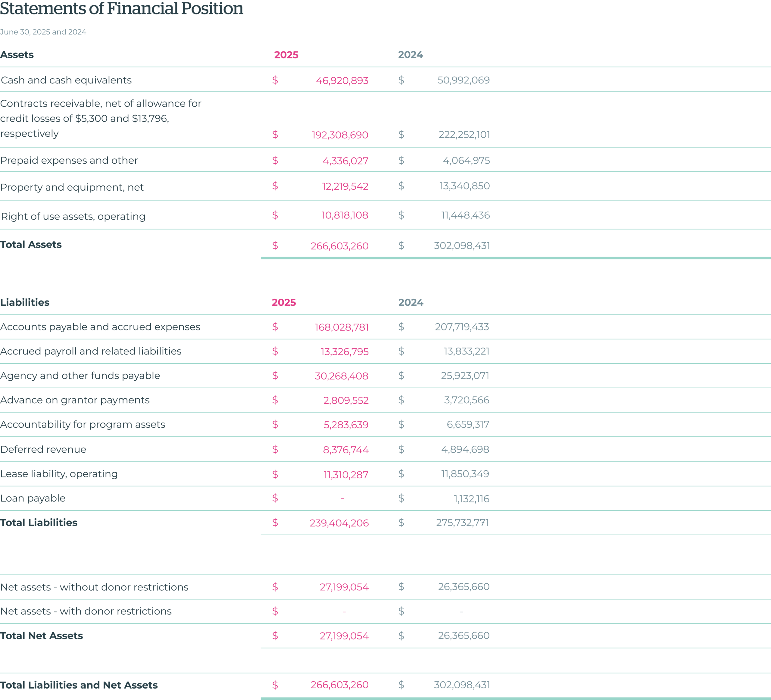
Task: Click the Statements of Financial Position title
Action: point(122,9)
